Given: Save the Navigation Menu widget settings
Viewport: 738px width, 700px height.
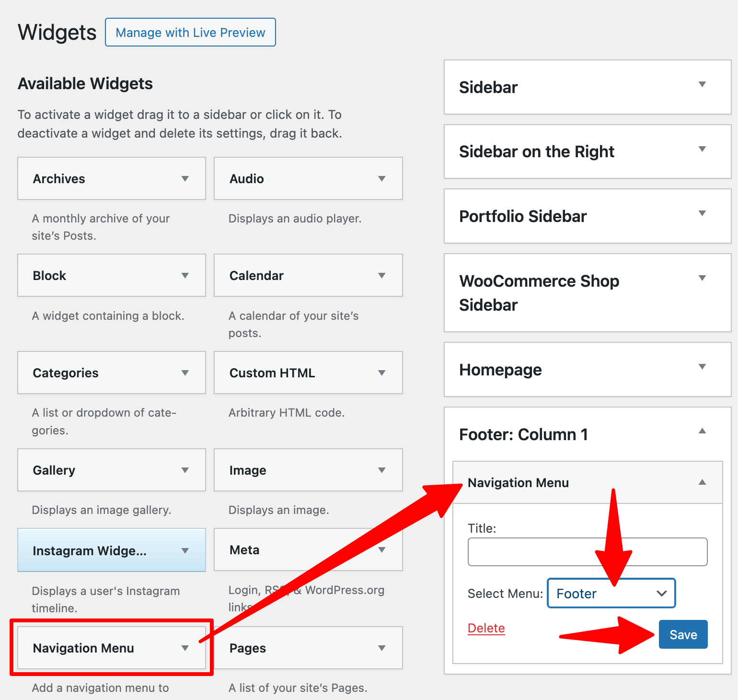Looking at the screenshot, I should click(683, 634).
